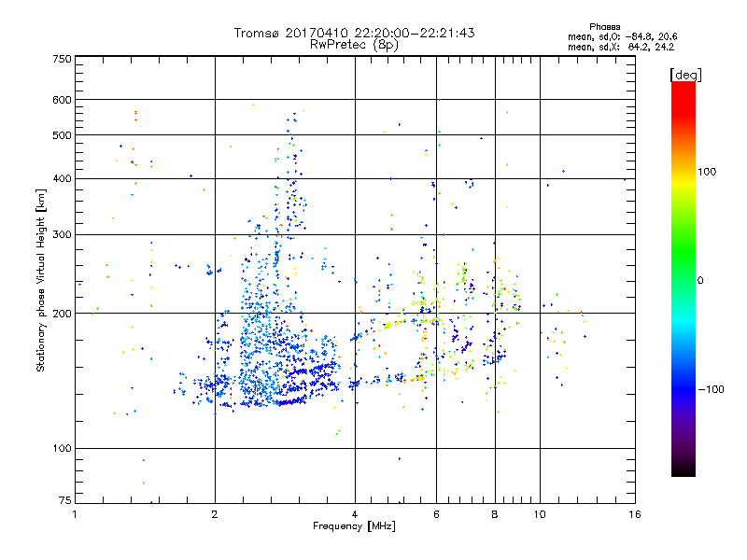Click the '750' y-axis tick label
Screen dimensions: 747x560
coord(63,59)
